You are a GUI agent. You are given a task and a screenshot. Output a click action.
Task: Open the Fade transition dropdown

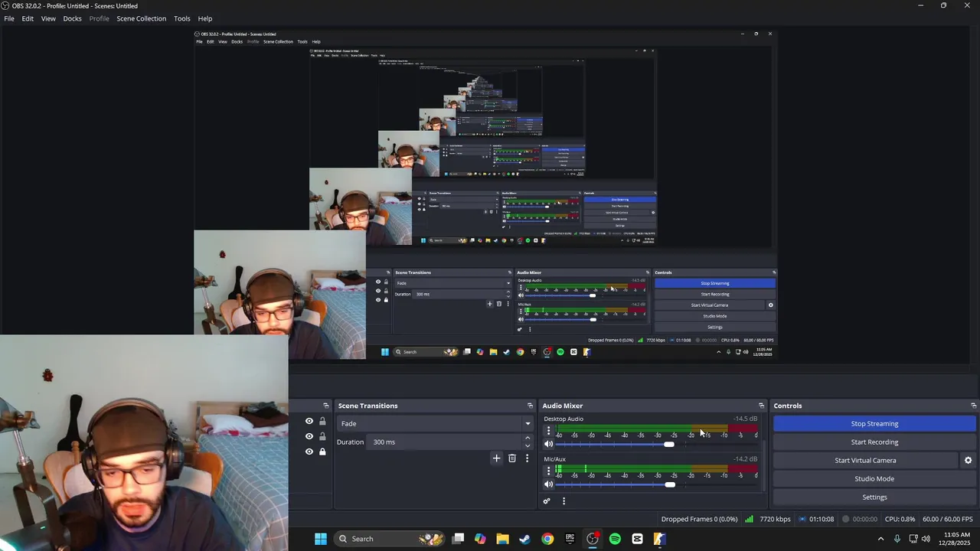point(435,423)
